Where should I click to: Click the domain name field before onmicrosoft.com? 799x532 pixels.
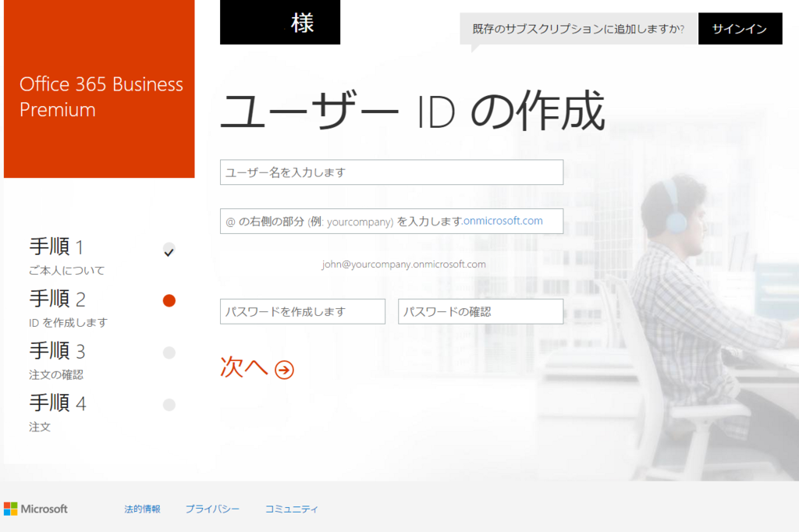392,222
